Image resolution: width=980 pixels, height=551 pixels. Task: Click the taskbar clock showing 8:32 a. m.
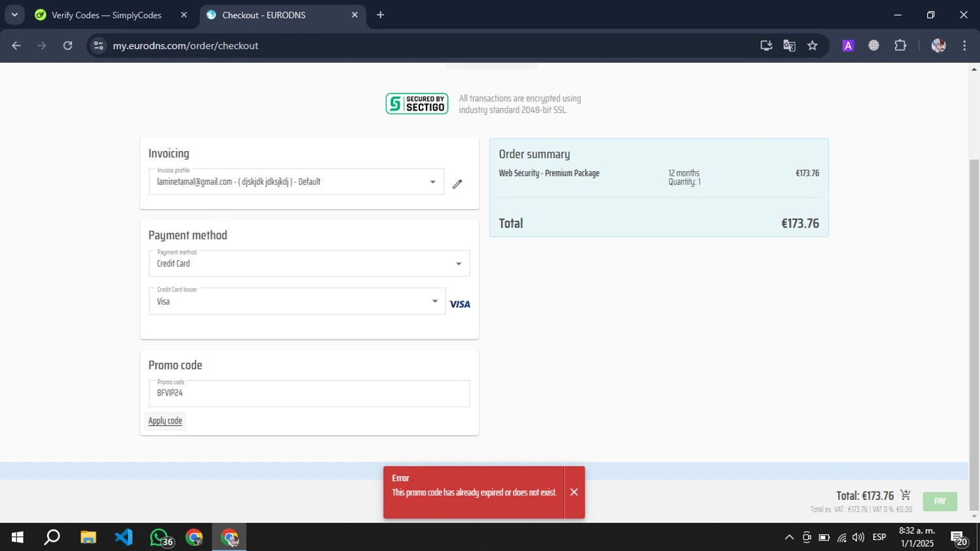coord(917,537)
